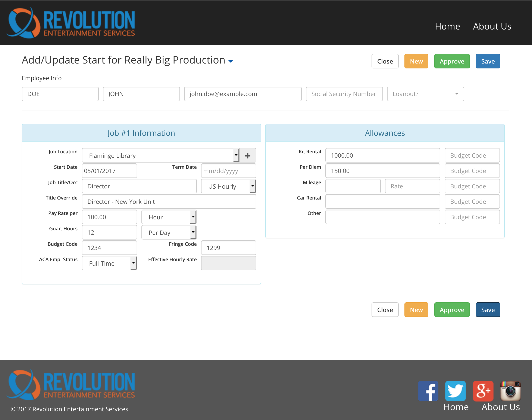
Task: Approve the start form
Action: point(452,61)
